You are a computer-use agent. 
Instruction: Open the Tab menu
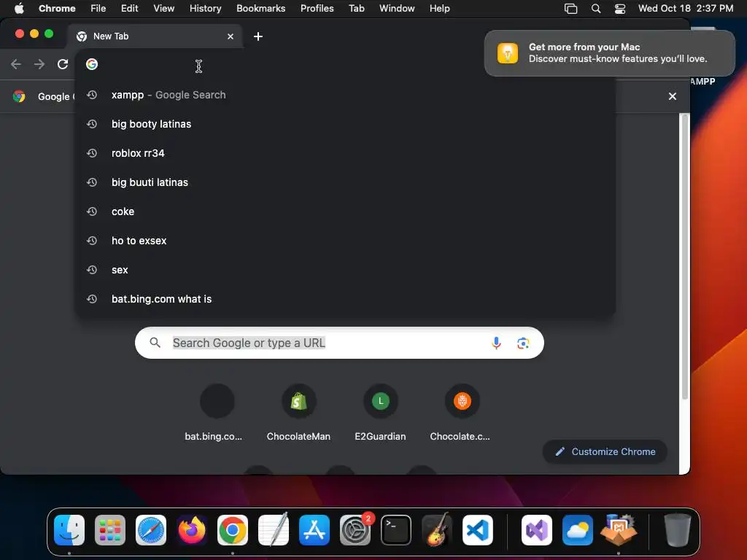tap(356, 9)
